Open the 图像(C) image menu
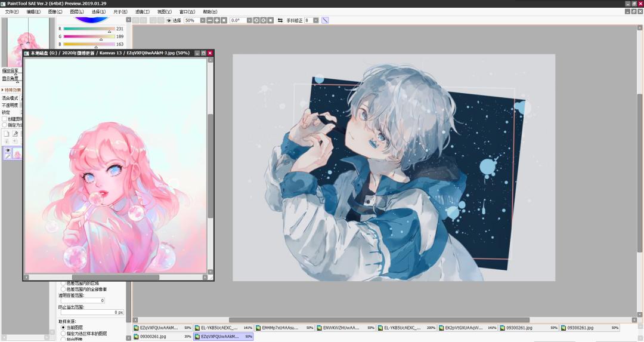The image size is (644, 342). 55,12
